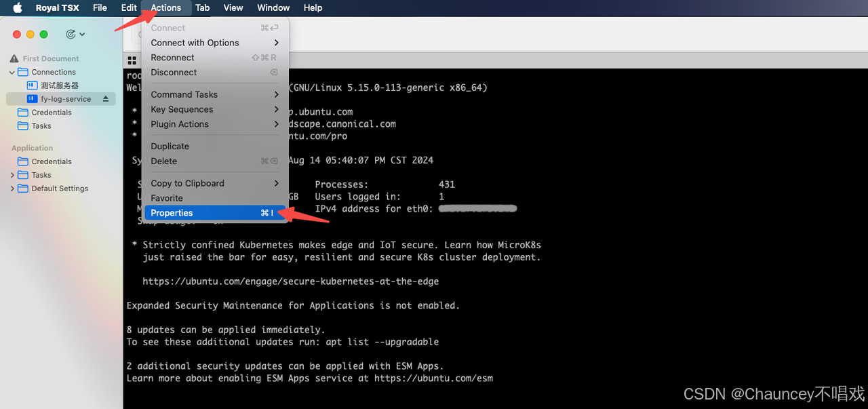This screenshot has height=409, width=868.
Task: Select Credentials folder under First Document
Action: (x=52, y=113)
